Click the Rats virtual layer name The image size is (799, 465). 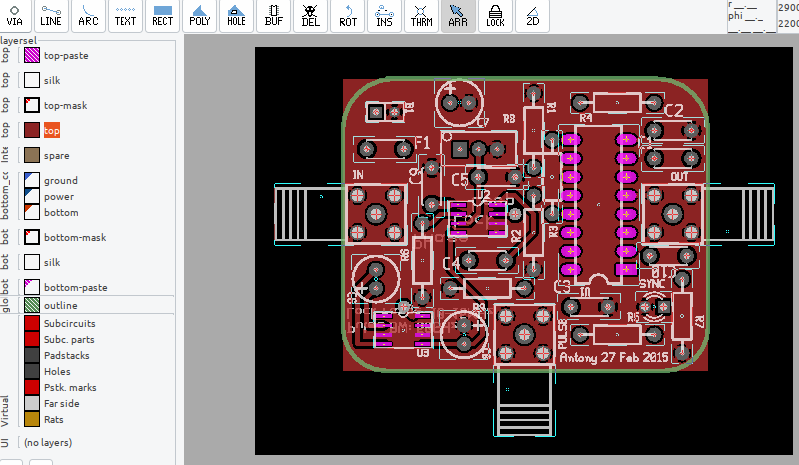pyautogui.click(x=54, y=420)
